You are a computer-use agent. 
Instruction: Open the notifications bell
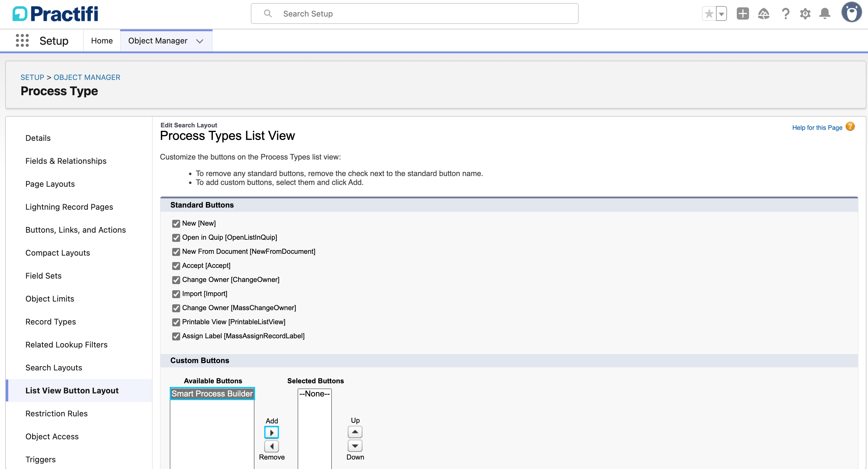point(825,14)
